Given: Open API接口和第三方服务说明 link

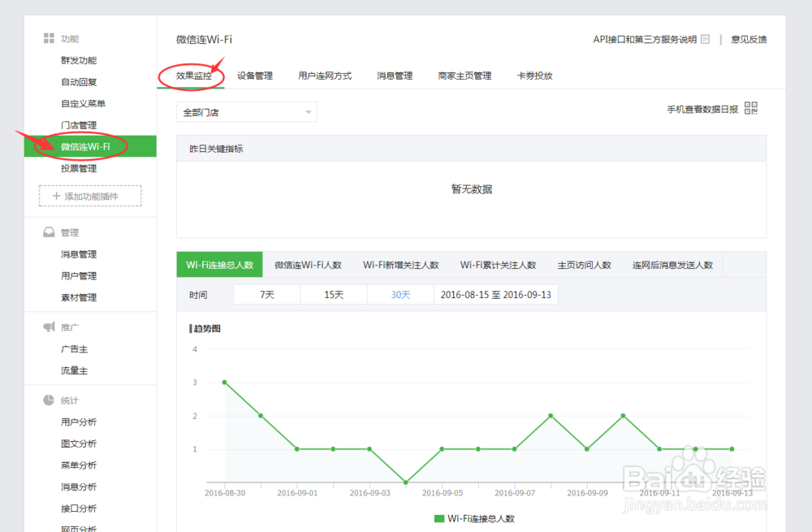Looking at the screenshot, I should pos(645,39).
